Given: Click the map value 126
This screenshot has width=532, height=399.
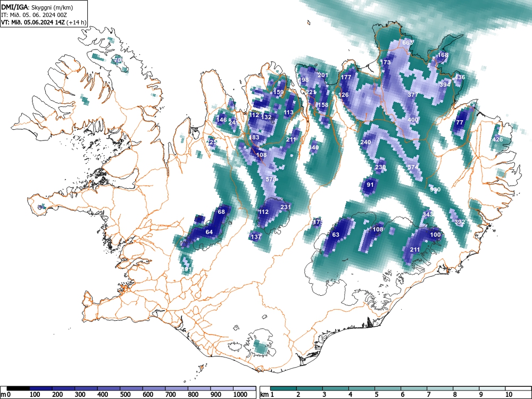Looking at the screenshot, I should click(343, 95).
